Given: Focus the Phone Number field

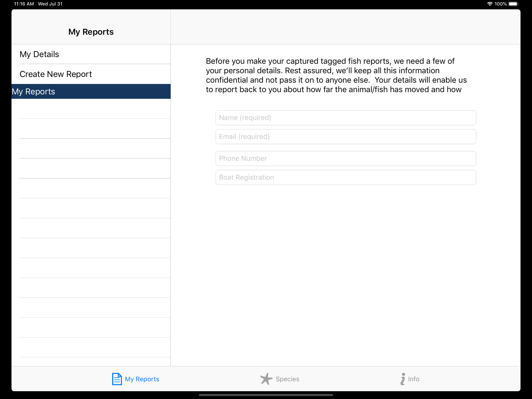Looking at the screenshot, I should point(346,158).
